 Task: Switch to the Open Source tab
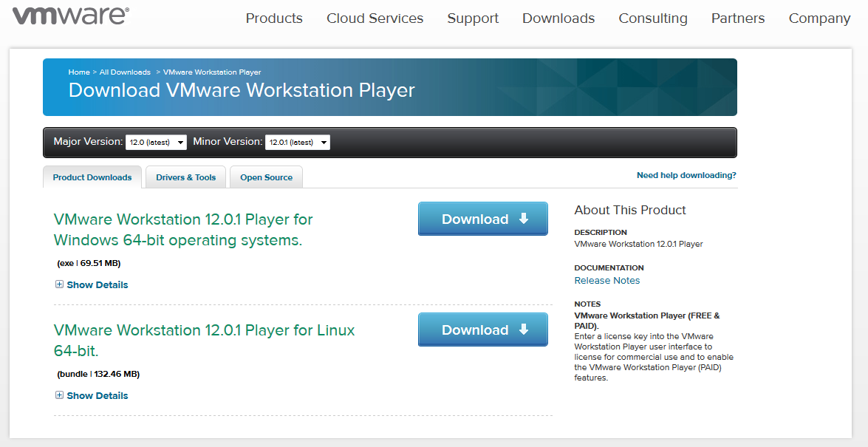coord(266,177)
